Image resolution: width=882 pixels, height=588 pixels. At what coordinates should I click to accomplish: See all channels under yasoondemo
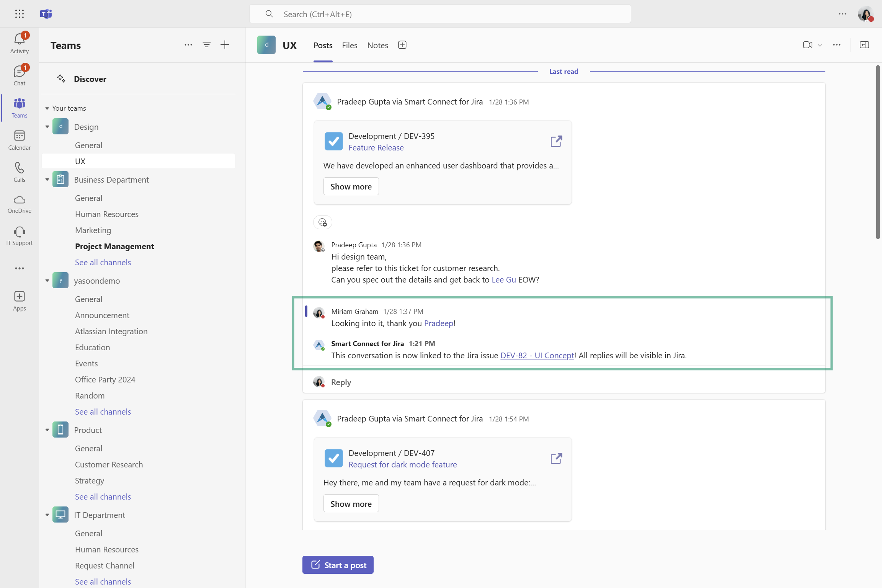coord(103,412)
